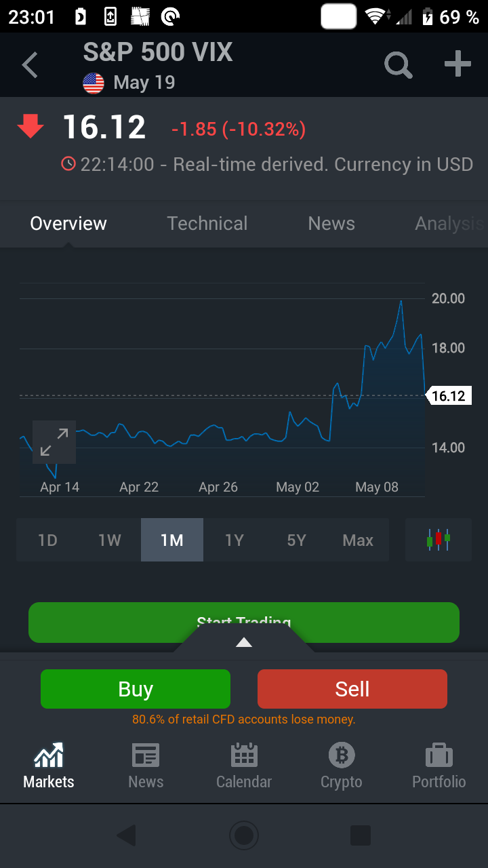
Task: Select the Overview tab
Action: click(68, 223)
